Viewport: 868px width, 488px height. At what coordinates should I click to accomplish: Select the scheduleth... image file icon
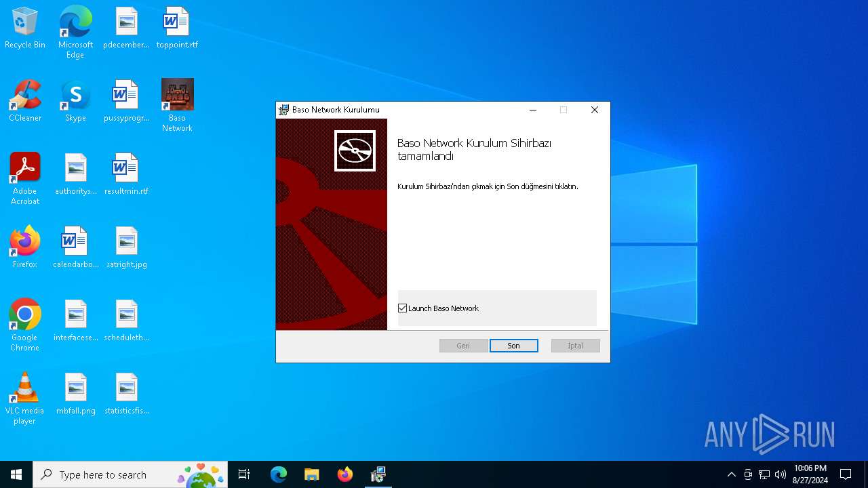click(126, 321)
